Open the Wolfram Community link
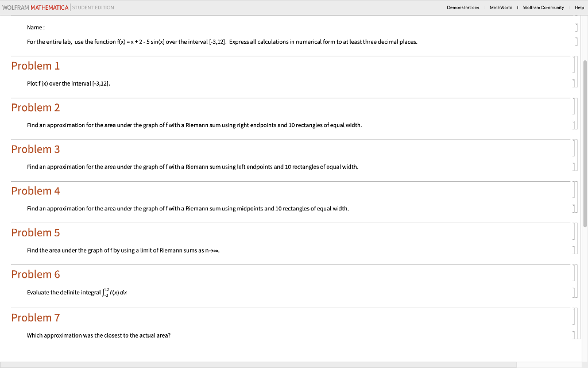Screen dimensions: 588x368 (543, 7)
